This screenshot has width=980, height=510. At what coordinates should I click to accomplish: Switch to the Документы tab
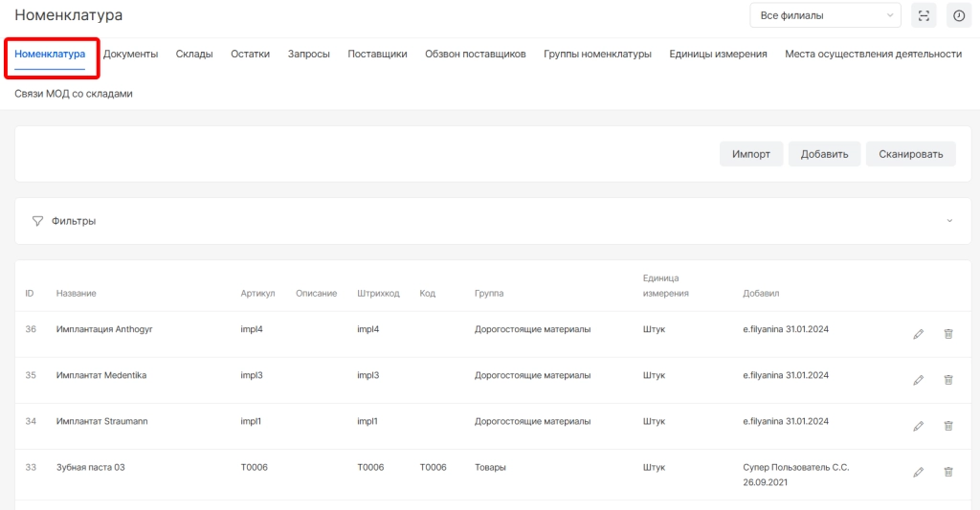coord(130,55)
